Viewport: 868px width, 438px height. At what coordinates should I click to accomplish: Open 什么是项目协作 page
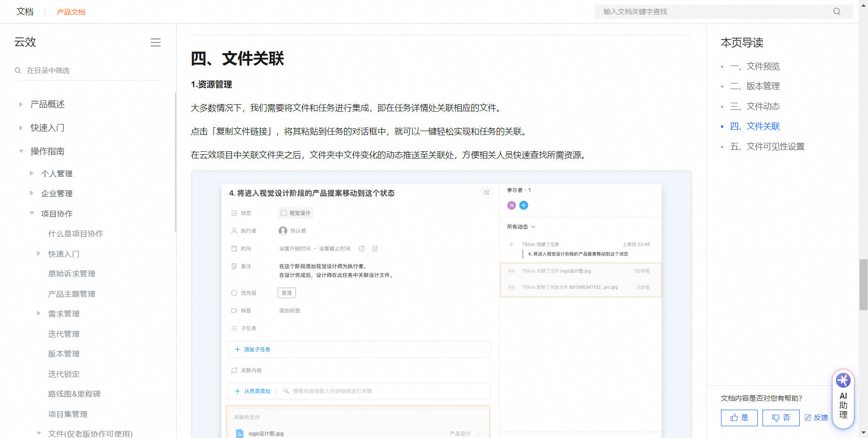point(76,234)
